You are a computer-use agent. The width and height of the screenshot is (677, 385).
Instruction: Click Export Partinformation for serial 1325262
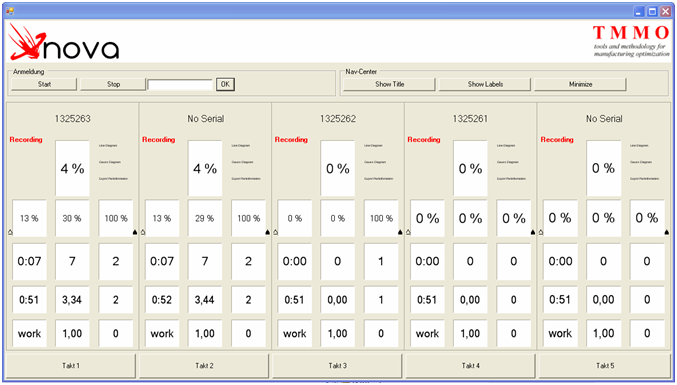pos(378,178)
